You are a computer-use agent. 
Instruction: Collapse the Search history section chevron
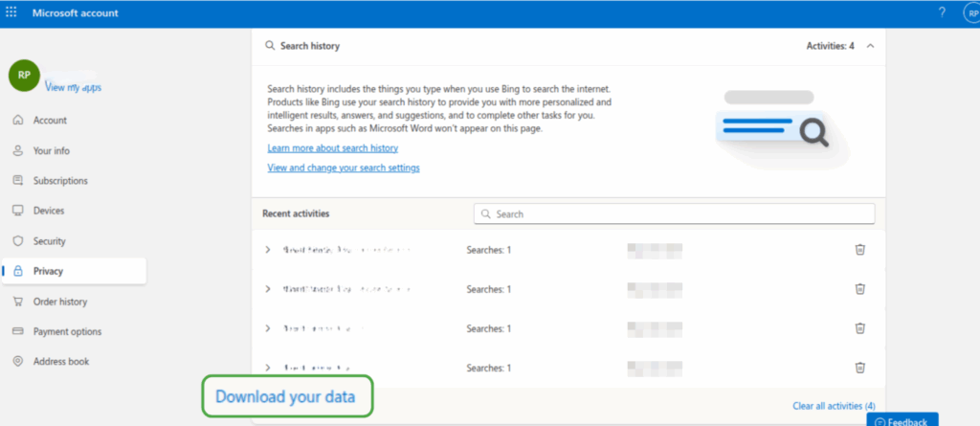coord(869,45)
